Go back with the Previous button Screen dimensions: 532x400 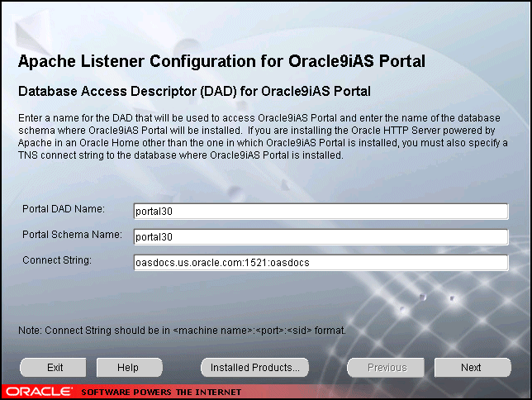pyautogui.click(x=386, y=368)
